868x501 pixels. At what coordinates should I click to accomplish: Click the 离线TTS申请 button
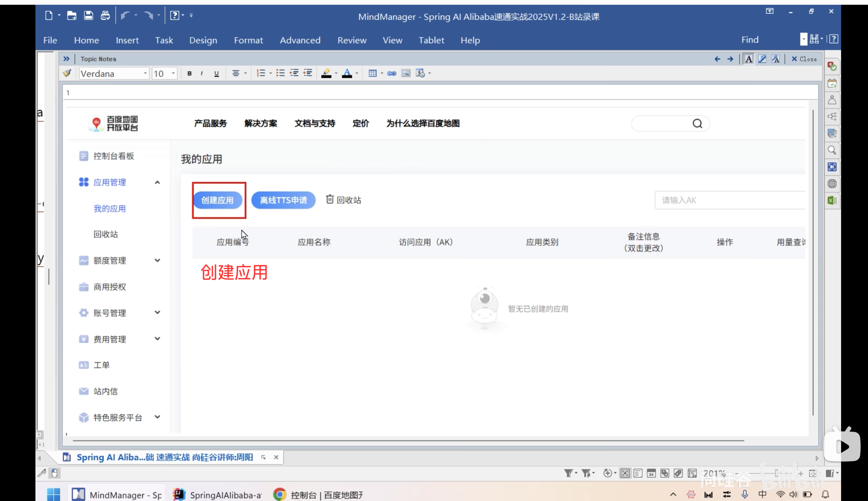283,200
